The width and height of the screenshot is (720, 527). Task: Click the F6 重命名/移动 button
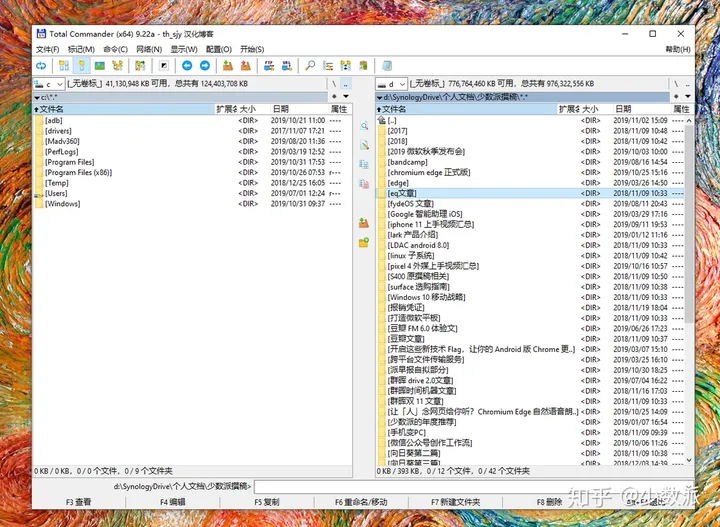(361, 502)
